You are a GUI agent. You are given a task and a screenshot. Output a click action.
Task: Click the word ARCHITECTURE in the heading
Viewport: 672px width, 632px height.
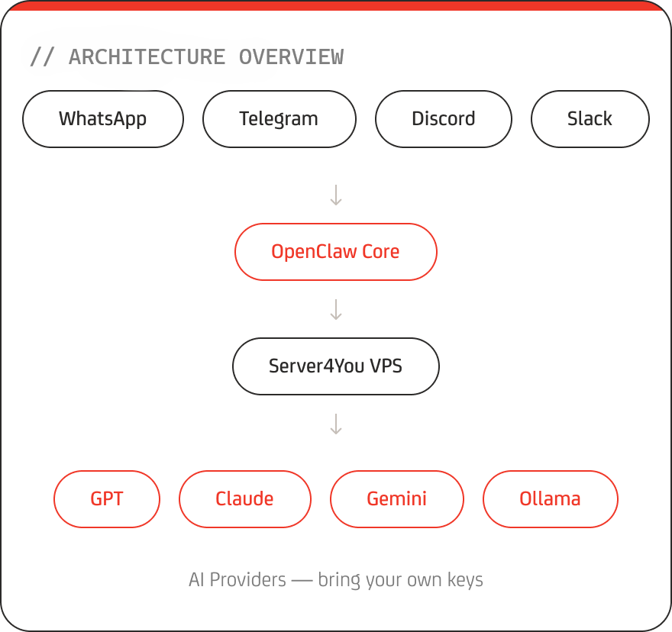[147, 57]
